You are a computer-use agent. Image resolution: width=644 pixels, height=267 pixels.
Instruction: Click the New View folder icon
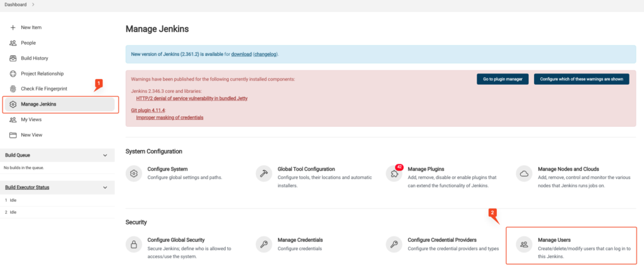[x=13, y=135]
